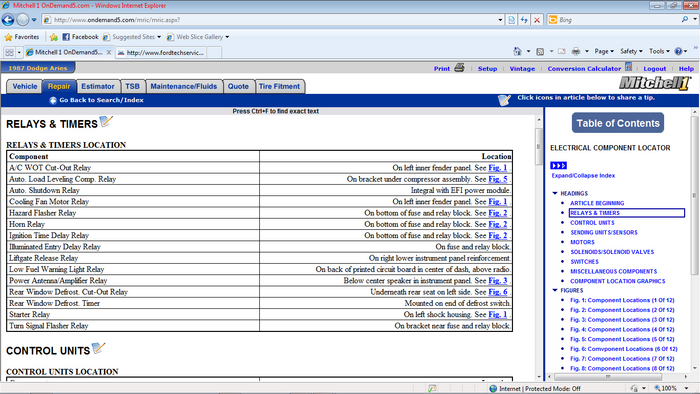Viewport: 700px width, 394px height.
Task: Open the Setup link
Action: click(x=487, y=69)
